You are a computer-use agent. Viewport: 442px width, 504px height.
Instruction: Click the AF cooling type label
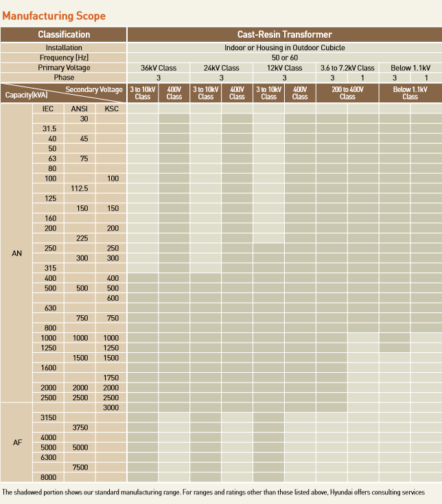pyautogui.click(x=17, y=442)
